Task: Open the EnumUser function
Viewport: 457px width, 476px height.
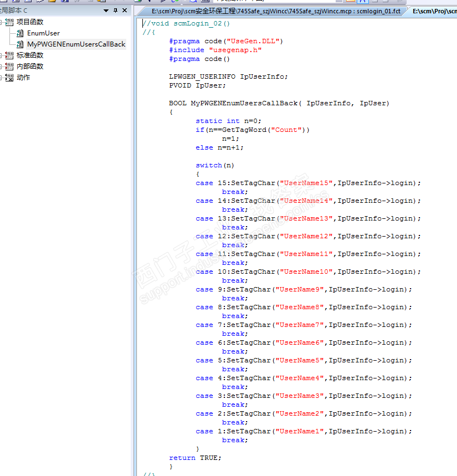Action: (x=43, y=33)
